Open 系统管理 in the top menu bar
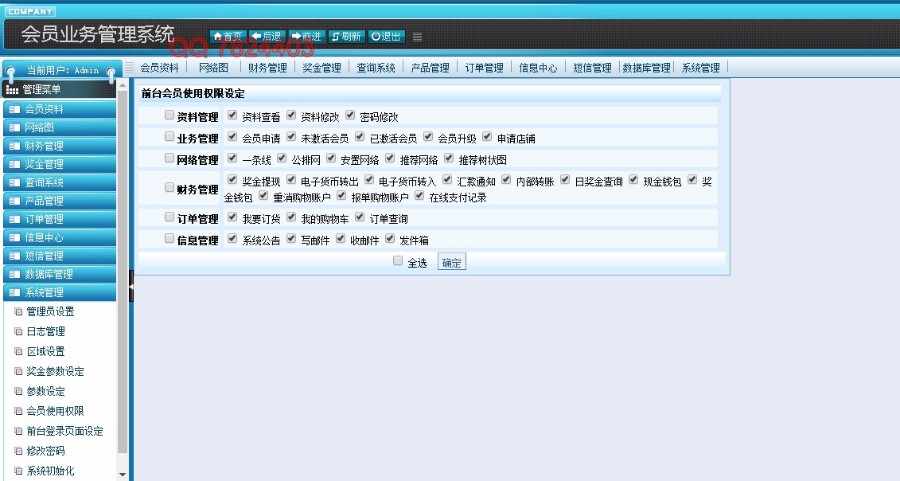900x481 pixels. coord(701,68)
